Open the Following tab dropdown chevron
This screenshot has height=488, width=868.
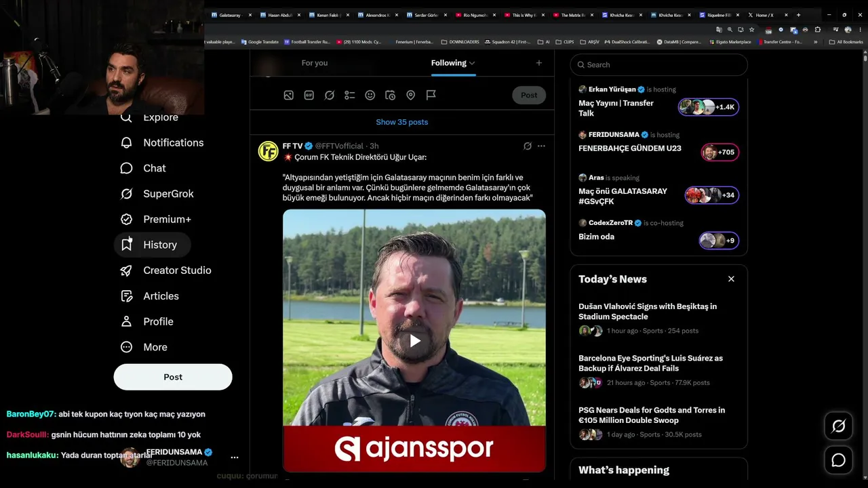pos(472,63)
